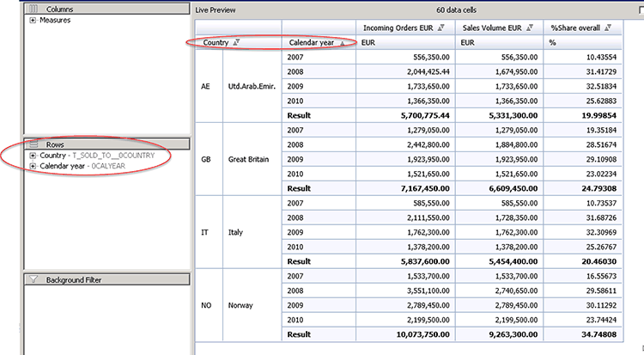Select the Background Filter panel header
Viewport: 644px width, 355px height.
click(x=103, y=279)
